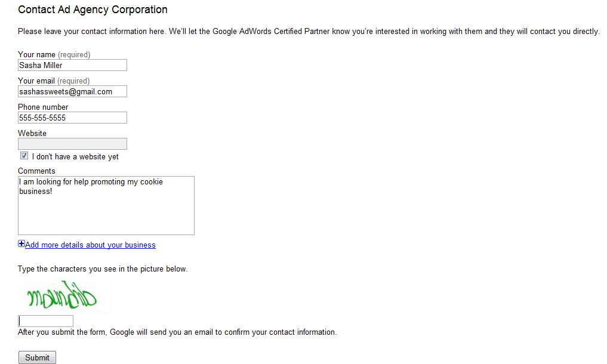Focus the captcha answer input box
Image resolution: width=607 pixels, height=364 pixels.
pyautogui.click(x=45, y=321)
